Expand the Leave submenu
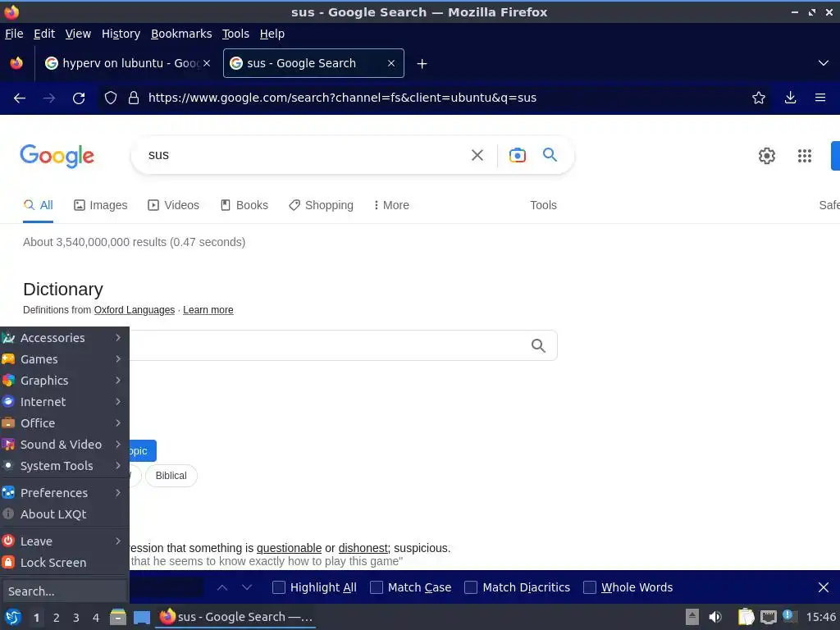The height and width of the screenshot is (630, 840). click(x=64, y=541)
